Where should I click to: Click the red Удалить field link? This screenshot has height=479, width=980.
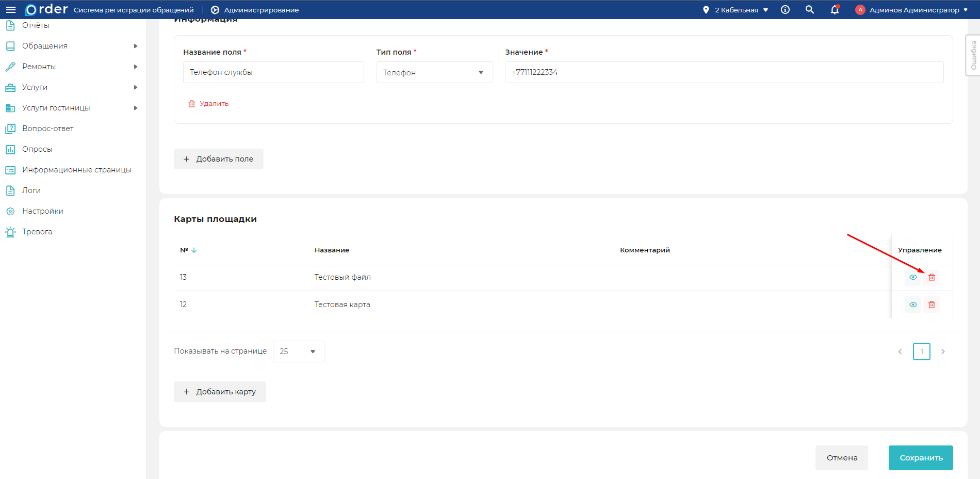[x=208, y=104]
